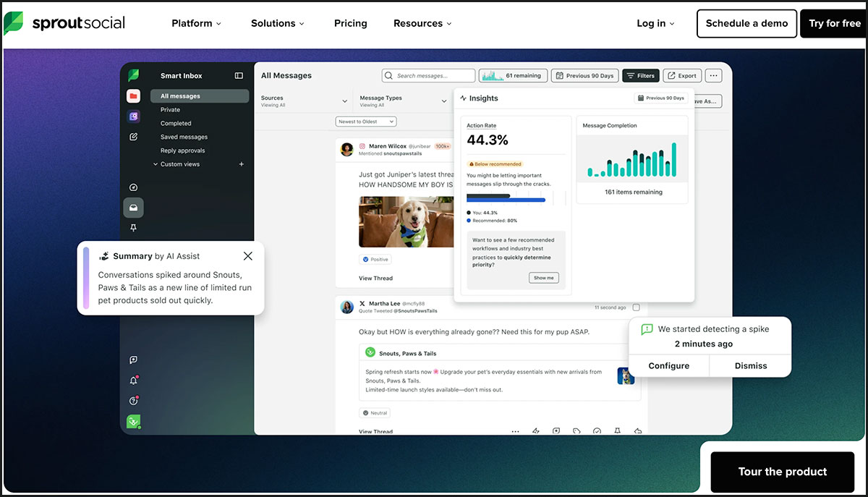Viewport: 868px width, 497px height.
Task: Open View Thread under Maren Wilcox post
Action: point(375,278)
